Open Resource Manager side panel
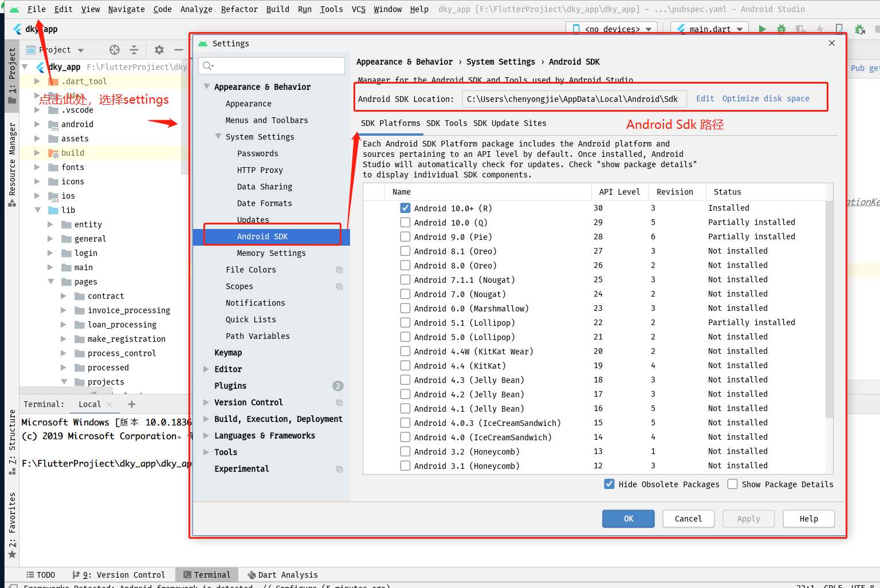 pos(12,164)
